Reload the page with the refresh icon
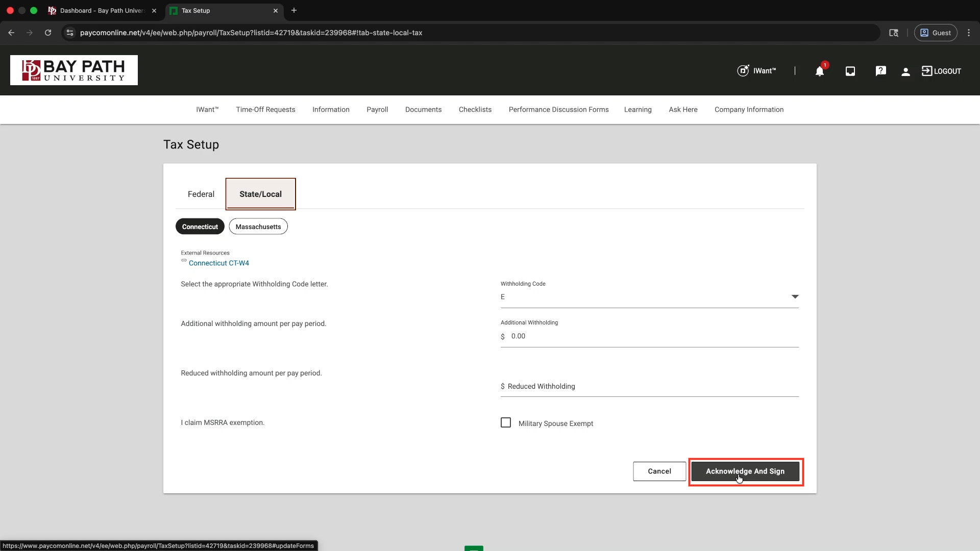Screen dimensions: 980x551 coord(48,33)
